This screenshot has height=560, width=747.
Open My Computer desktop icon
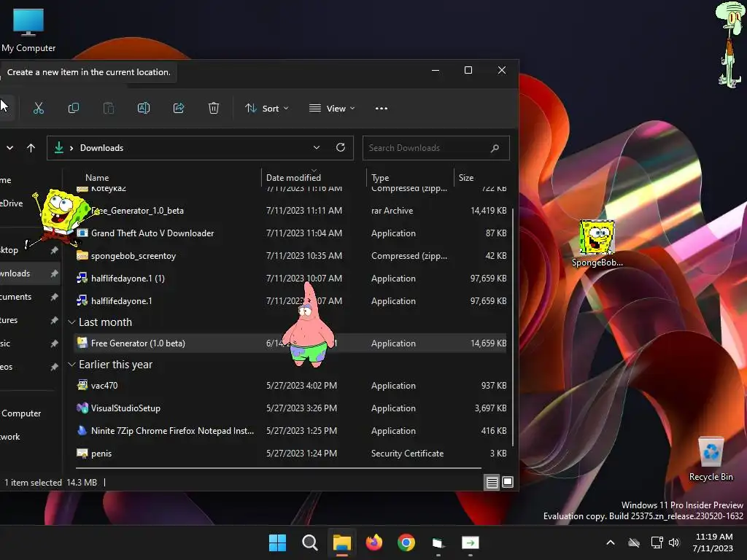[x=28, y=31]
